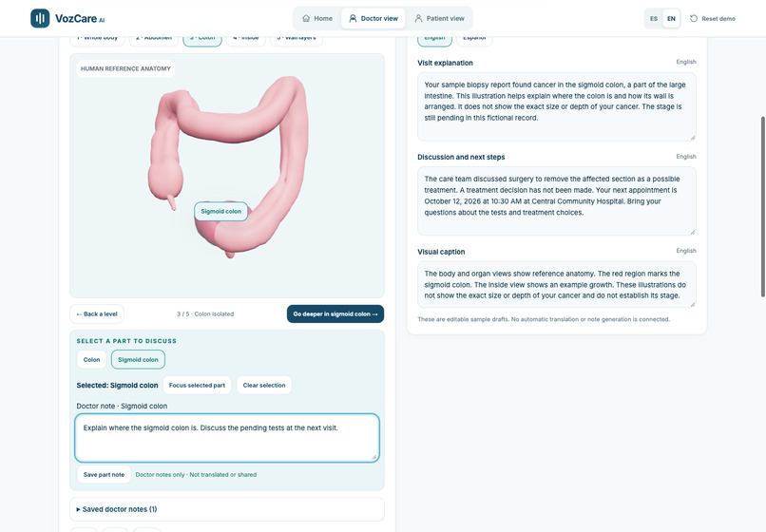Click the resize handle of Doctor note box
The width and height of the screenshot is (766, 532).
[374, 457]
